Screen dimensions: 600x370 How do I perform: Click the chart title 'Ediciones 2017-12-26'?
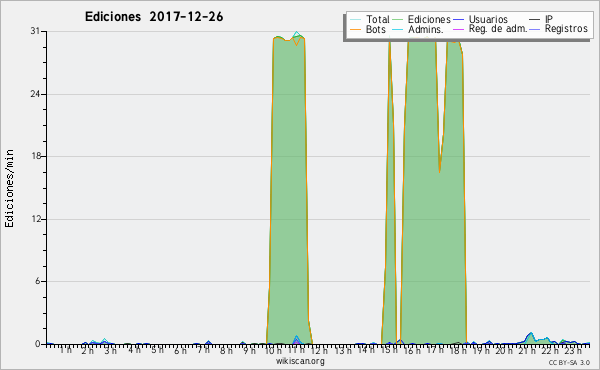(154, 17)
